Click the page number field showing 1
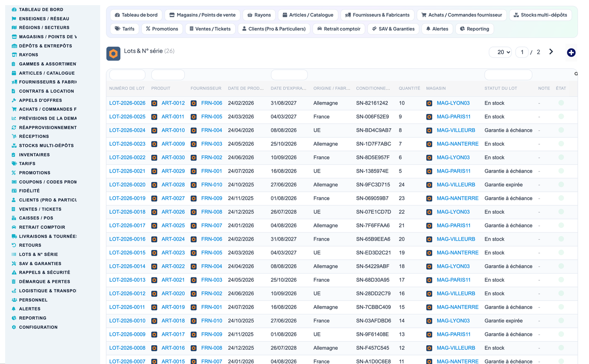Screen dimensions: 589x364 [x=522, y=52]
